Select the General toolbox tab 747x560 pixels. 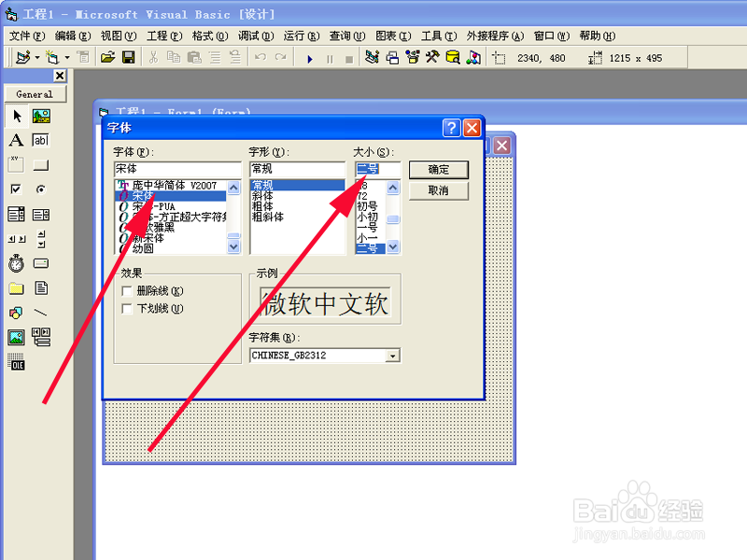click(35, 94)
